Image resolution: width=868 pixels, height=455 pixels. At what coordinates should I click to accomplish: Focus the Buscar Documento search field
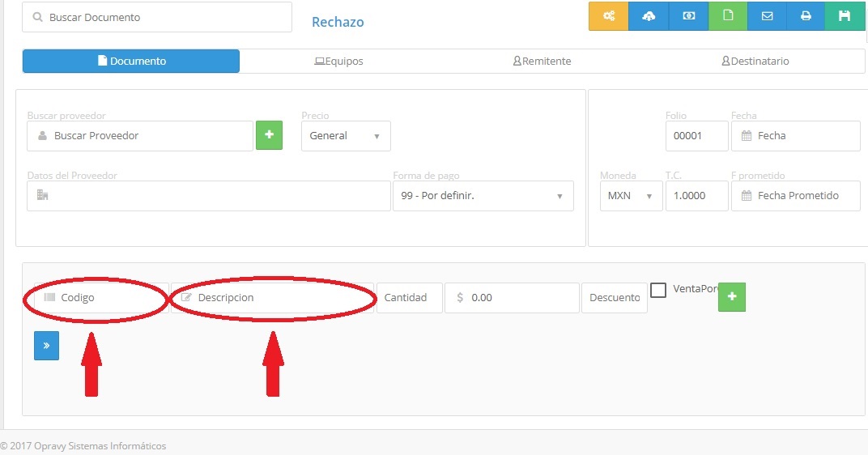(x=157, y=17)
